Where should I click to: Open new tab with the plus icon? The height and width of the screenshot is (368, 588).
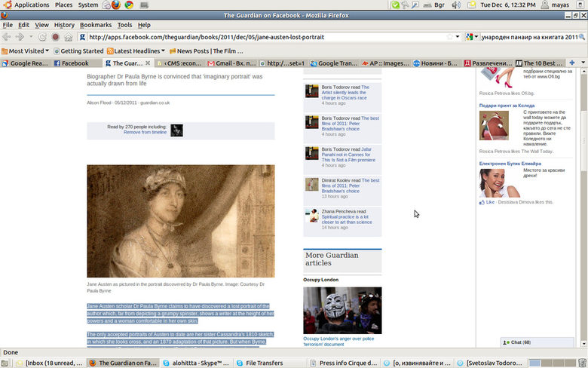pos(572,63)
